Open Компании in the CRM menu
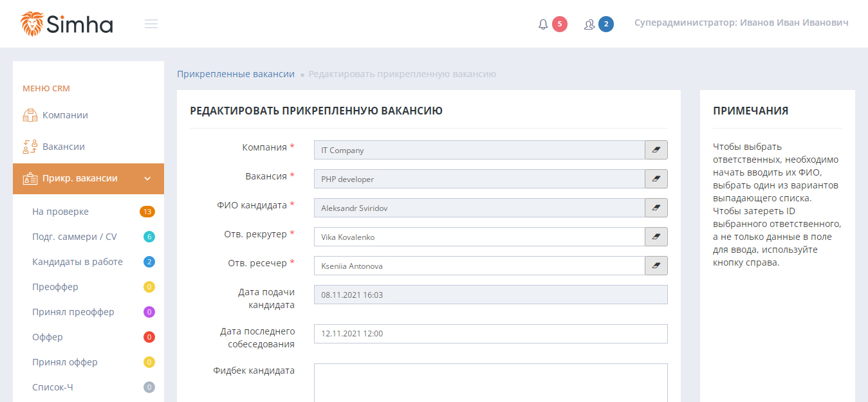Screen dimensions: 868x402 [x=65, y=115]
